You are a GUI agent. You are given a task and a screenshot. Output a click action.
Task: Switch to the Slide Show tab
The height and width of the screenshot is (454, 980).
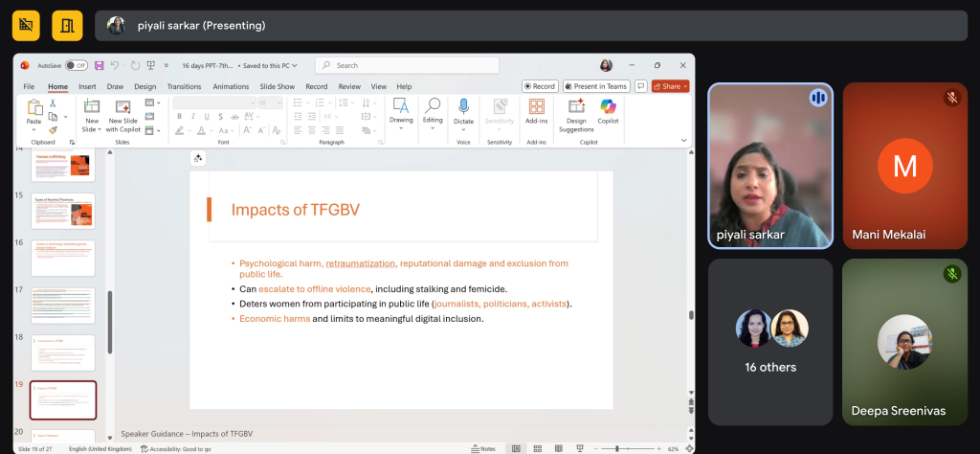(x=278, y=86)
